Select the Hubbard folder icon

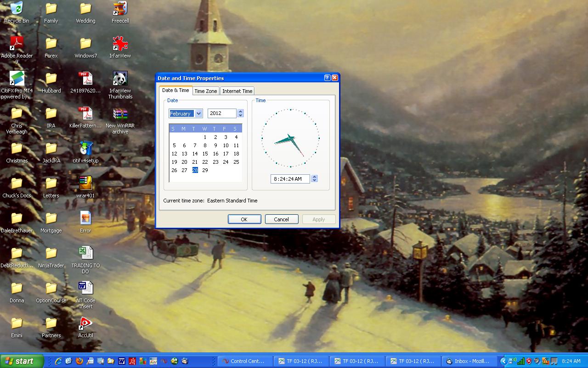click(51, 82)
